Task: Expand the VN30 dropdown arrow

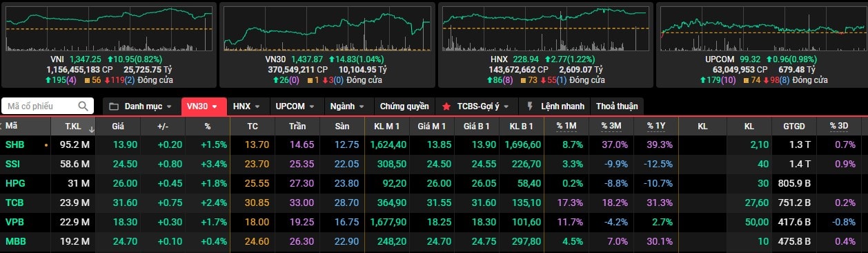Action: click(215, 107)
